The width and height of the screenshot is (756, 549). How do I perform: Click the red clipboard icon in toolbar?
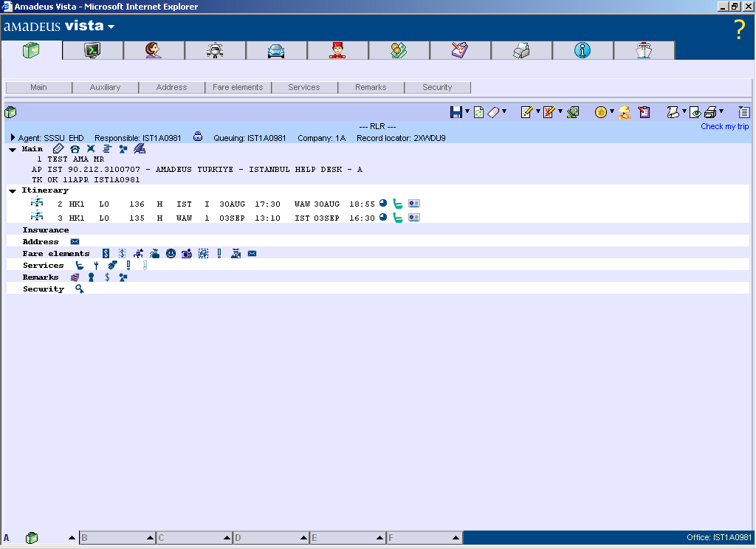(644, 112)
